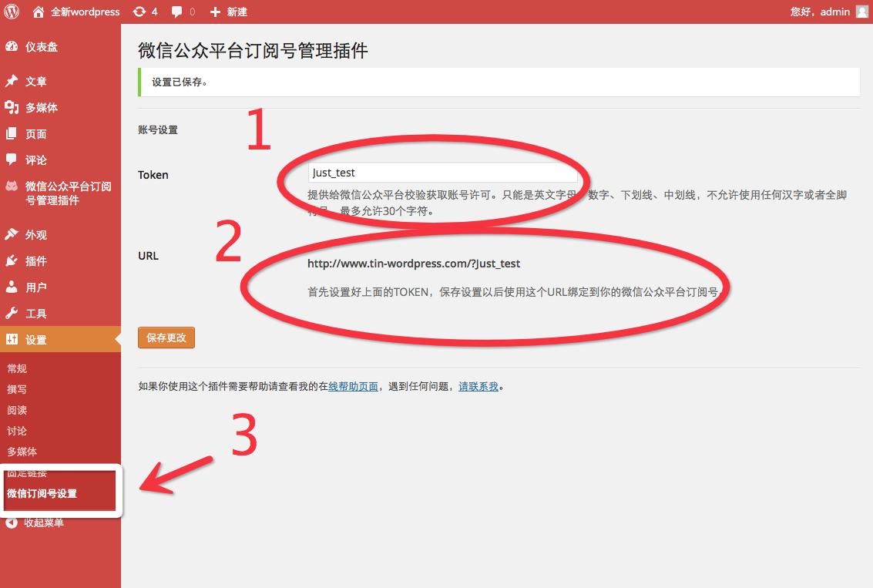Click the media library icon

12,107
